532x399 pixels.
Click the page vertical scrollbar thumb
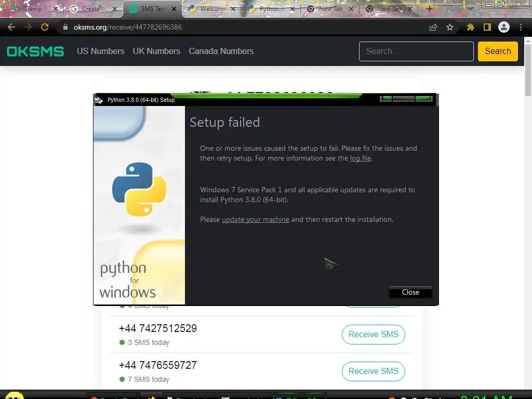[x=528, y=70]
